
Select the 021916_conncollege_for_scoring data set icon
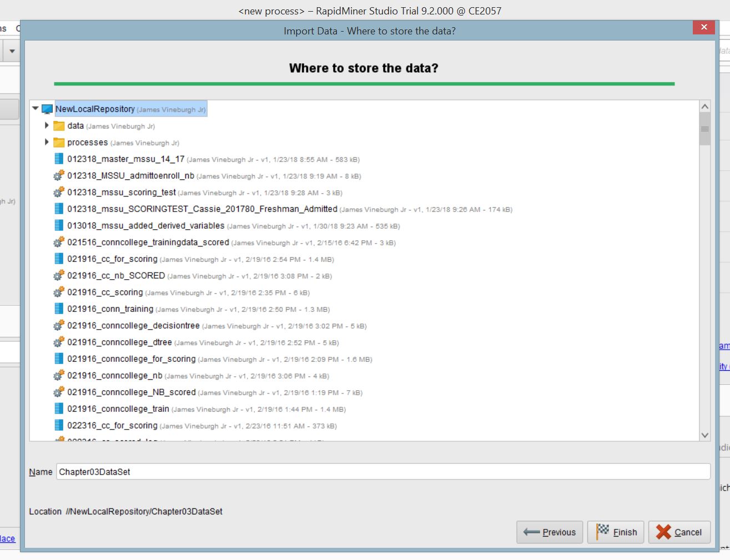59,359
